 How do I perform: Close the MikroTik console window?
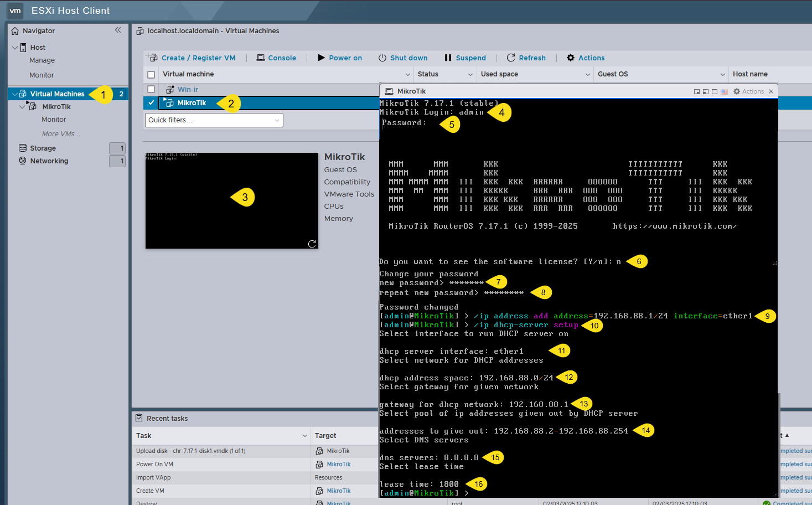(771, 91)
